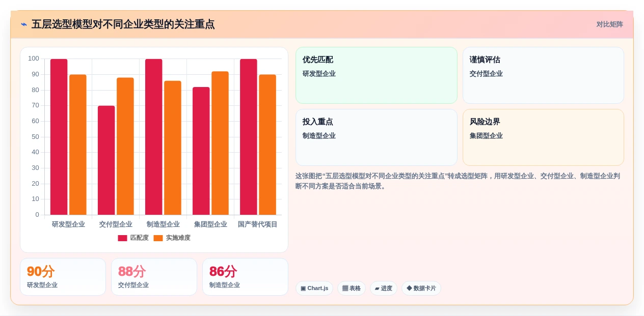Open the 投入重点 matrix card
The image size is (644, 316).
pyautogui.click(x=376, y=137)
